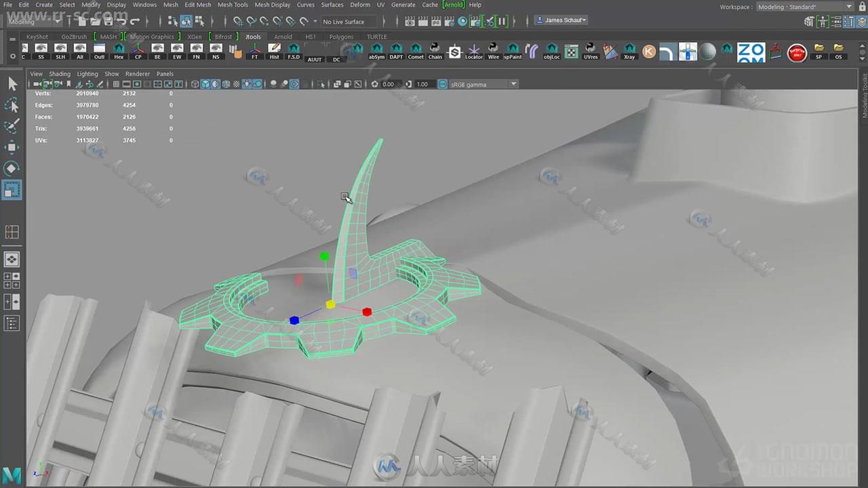Click the gray sphere shelf icon
The height and width of the screenshot is (488, 868).
tap(707, 52)
